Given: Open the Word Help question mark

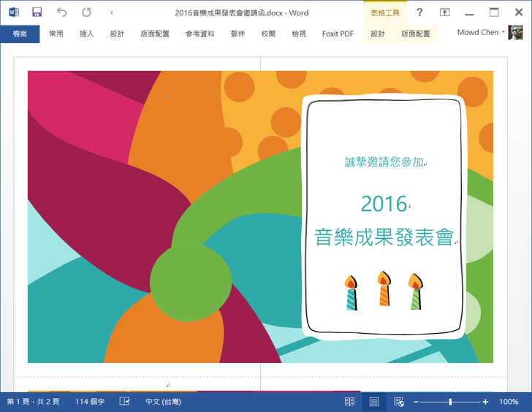Looking at the screenshot, I should coord(419,12).
